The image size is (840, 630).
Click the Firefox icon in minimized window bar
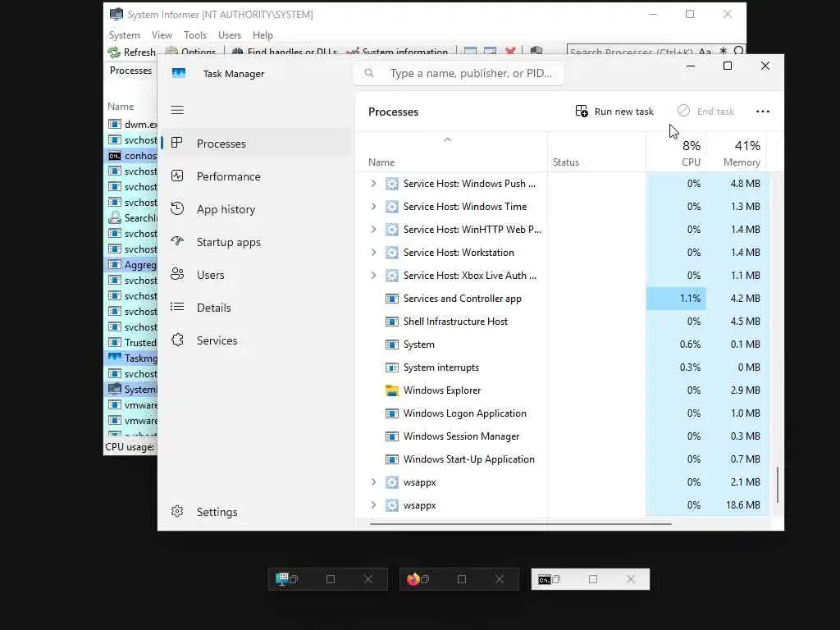(413, 579)
